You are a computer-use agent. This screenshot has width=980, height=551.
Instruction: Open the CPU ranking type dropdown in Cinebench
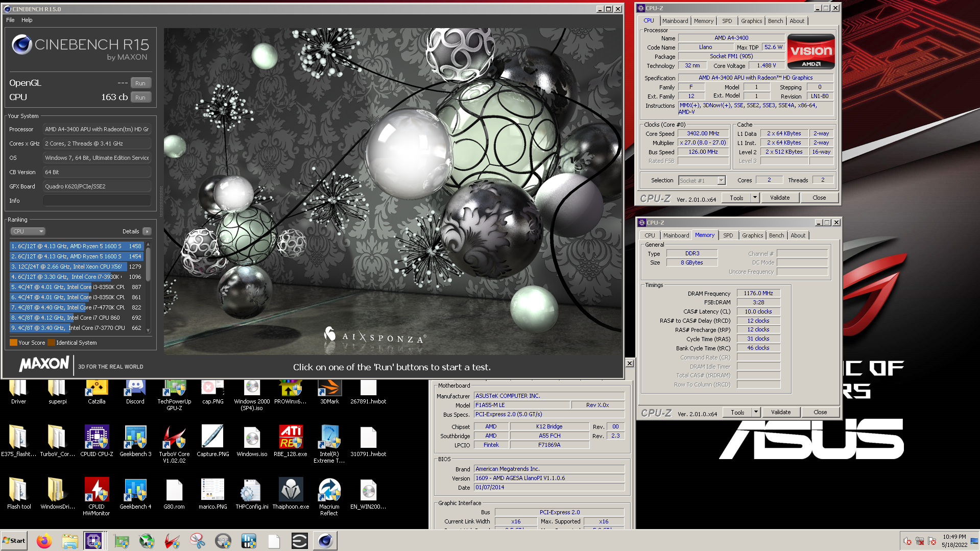coord(28,231)
